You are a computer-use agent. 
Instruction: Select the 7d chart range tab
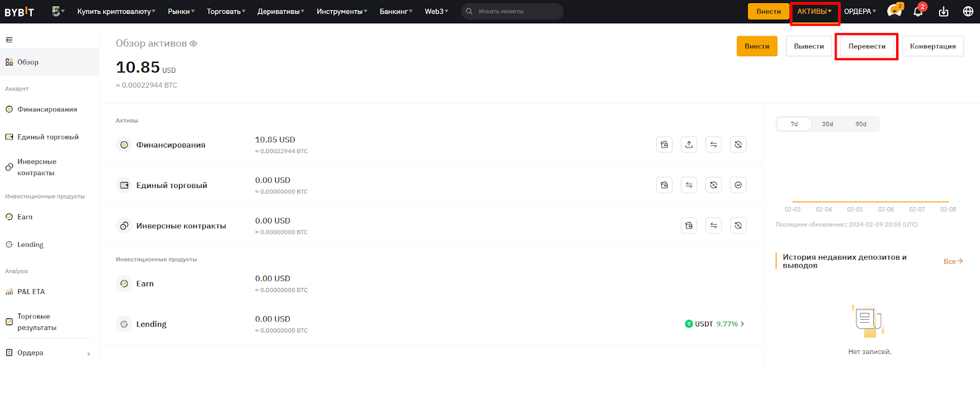point(794,124)
